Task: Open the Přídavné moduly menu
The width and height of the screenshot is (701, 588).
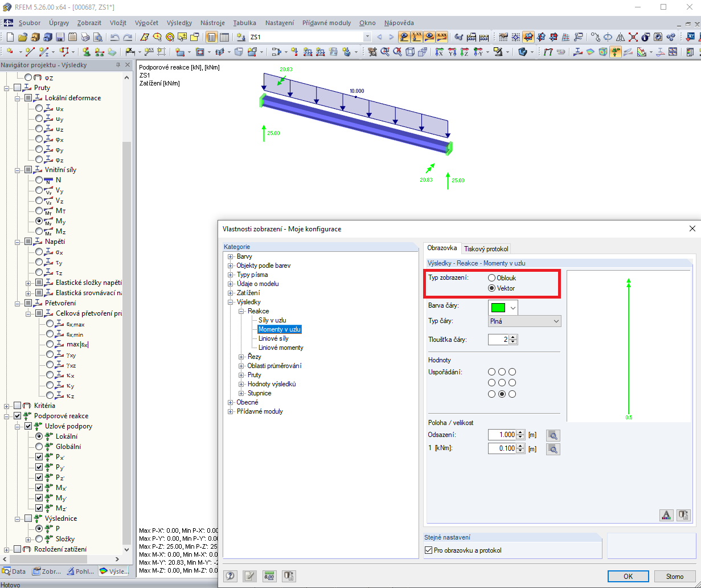Action: tap(326, 23)
